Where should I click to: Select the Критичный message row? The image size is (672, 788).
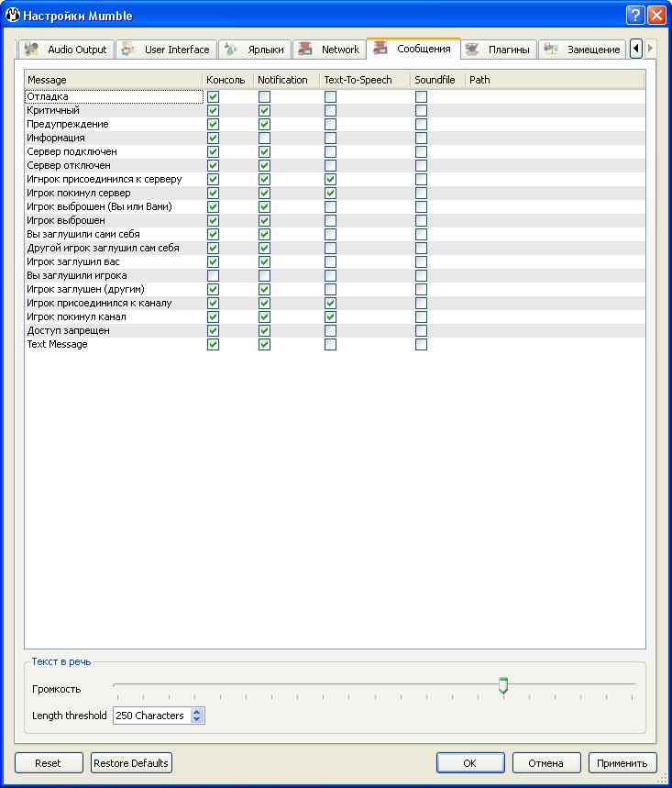[53, 110]
